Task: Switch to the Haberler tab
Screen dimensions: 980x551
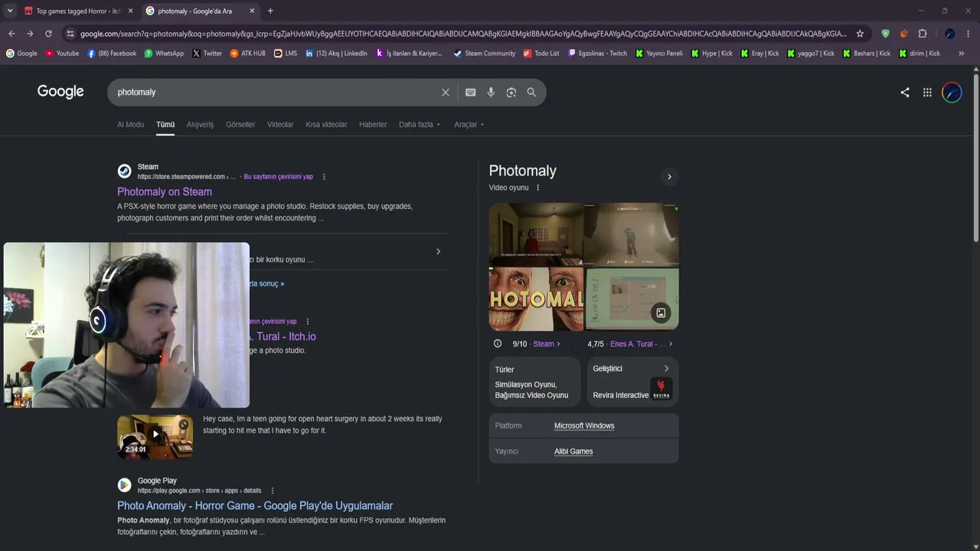Action: [373, 125]
